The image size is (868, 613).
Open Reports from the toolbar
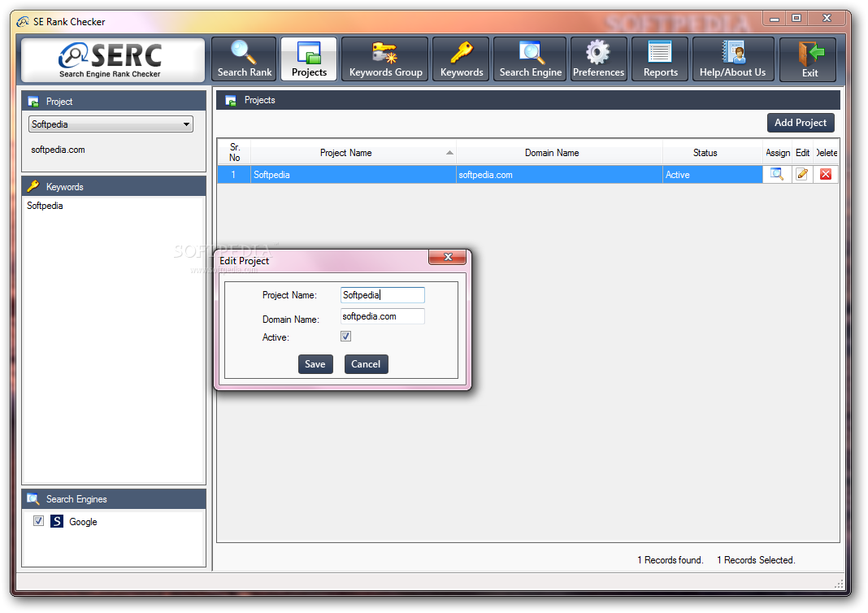[x=660, y=59]
